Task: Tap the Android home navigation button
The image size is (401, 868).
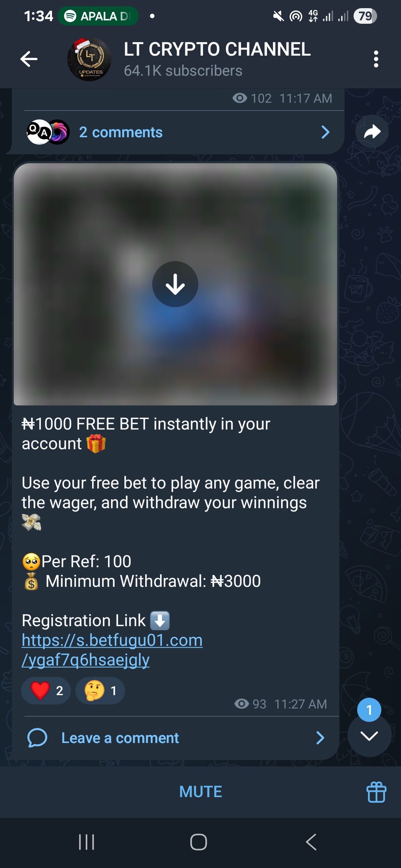Action: point(199,842)
